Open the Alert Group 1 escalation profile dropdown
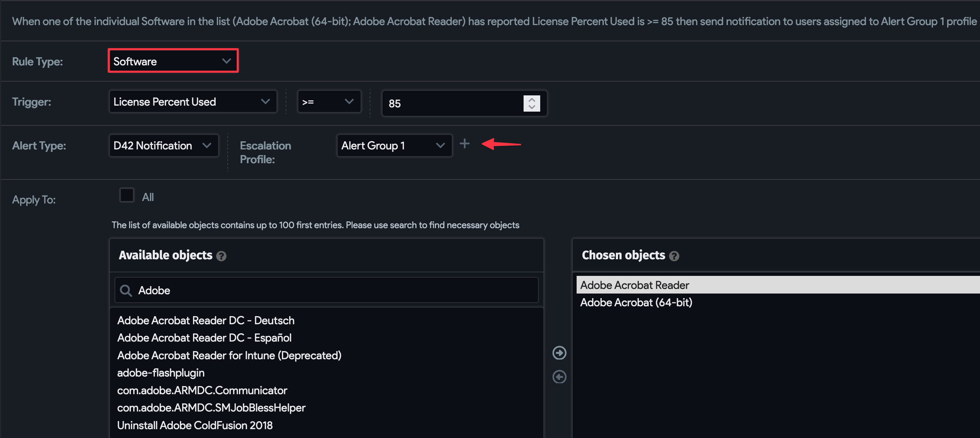 [394, 145]
